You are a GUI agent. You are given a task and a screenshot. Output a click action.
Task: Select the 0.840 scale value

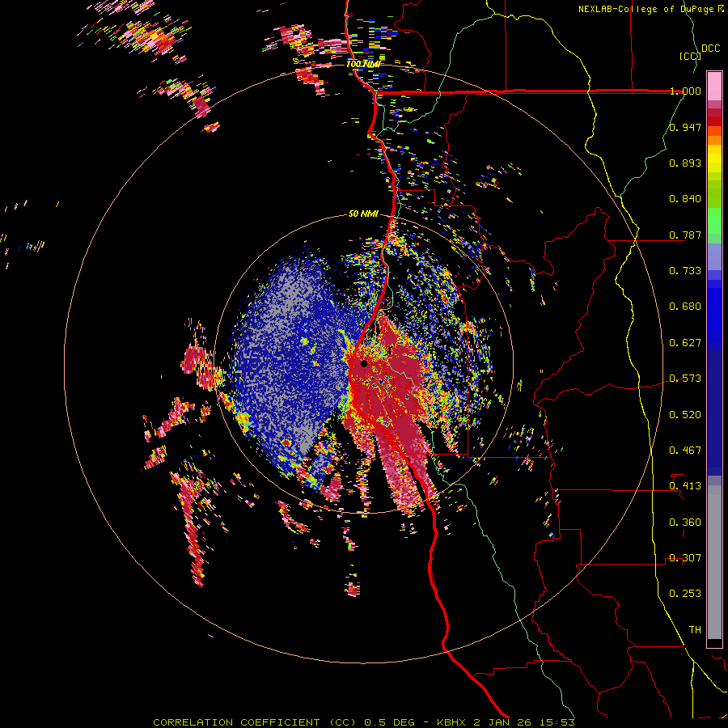click(x=685, y=199)
